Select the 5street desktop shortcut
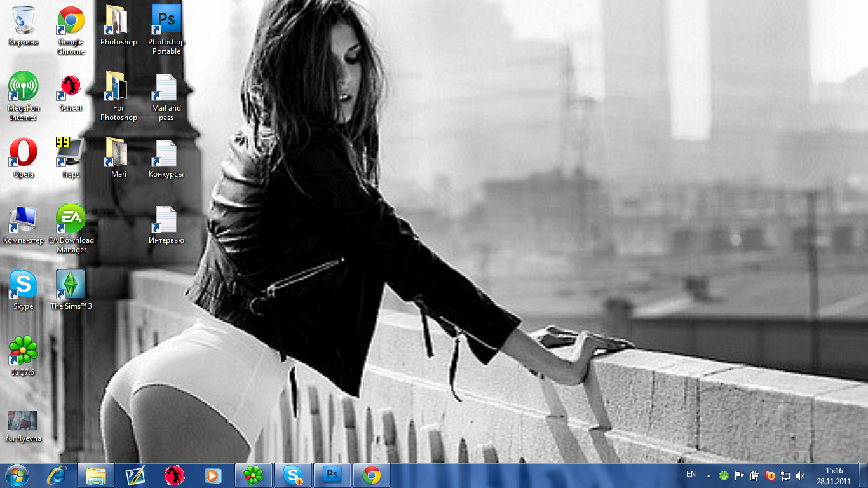 coord(71,92)
